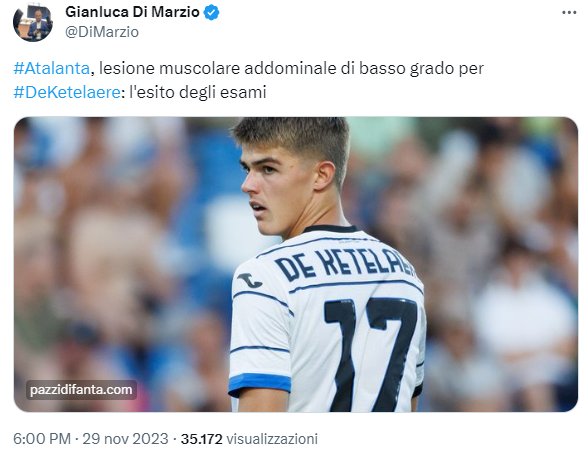Click the pazzidifanta.com source label
Viewport: 588px width, 459px height.
click(x=81, y=390)
